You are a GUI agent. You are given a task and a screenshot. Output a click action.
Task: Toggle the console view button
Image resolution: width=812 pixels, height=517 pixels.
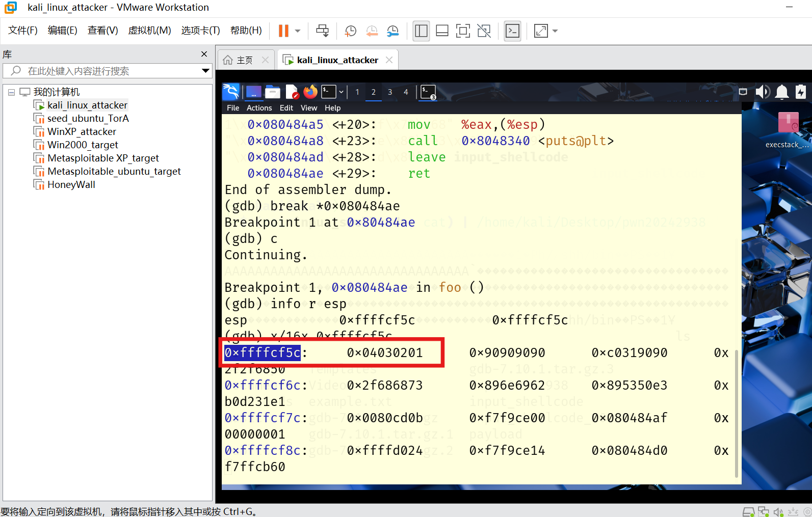(x=512, y=31)
